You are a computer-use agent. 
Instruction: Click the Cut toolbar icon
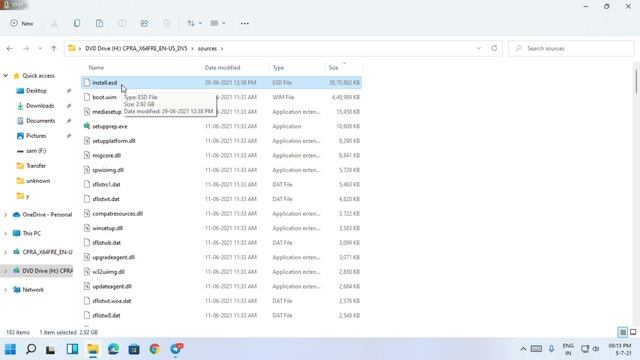[54, 23]
